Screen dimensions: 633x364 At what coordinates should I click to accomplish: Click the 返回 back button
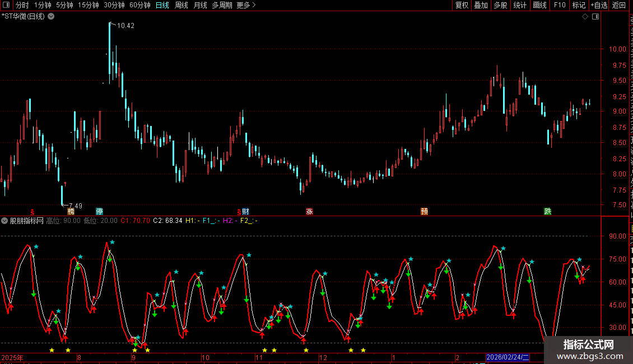tap(618, 5)
